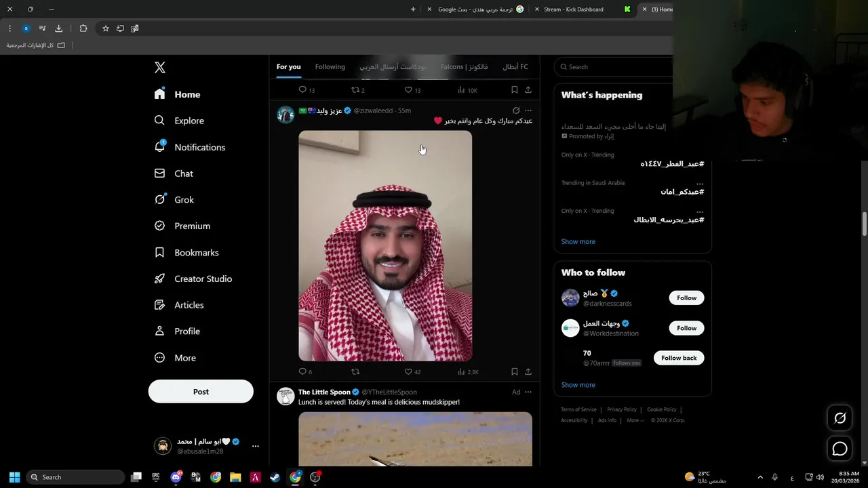Bookmark the @zizwaleedd post
The height and width of the screenshot is (488, 868).
pos(515,371)
